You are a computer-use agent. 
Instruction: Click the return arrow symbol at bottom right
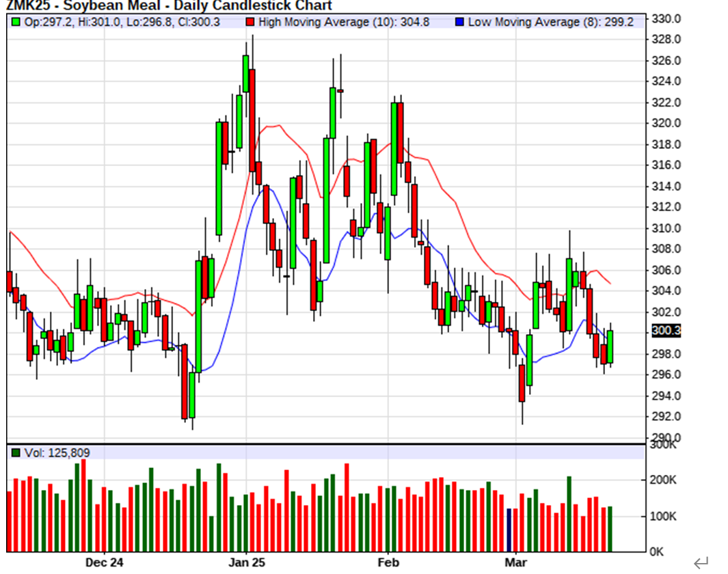tap(701, 563)
